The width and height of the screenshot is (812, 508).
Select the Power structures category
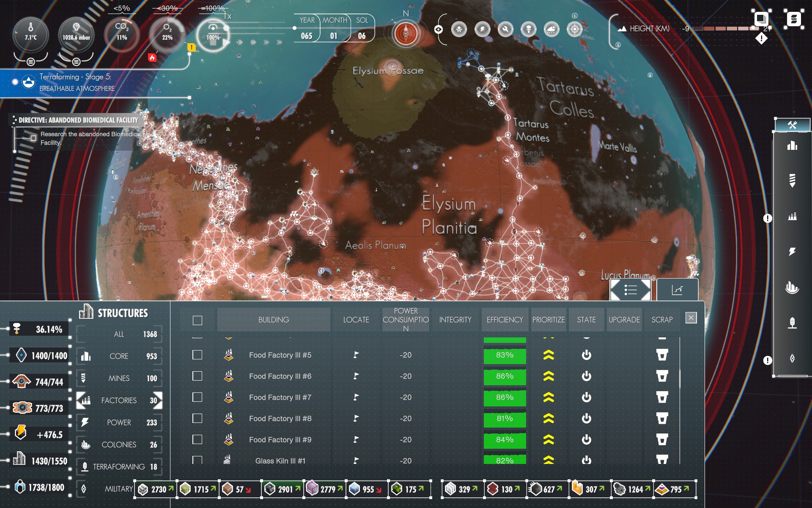coord(119,422)
